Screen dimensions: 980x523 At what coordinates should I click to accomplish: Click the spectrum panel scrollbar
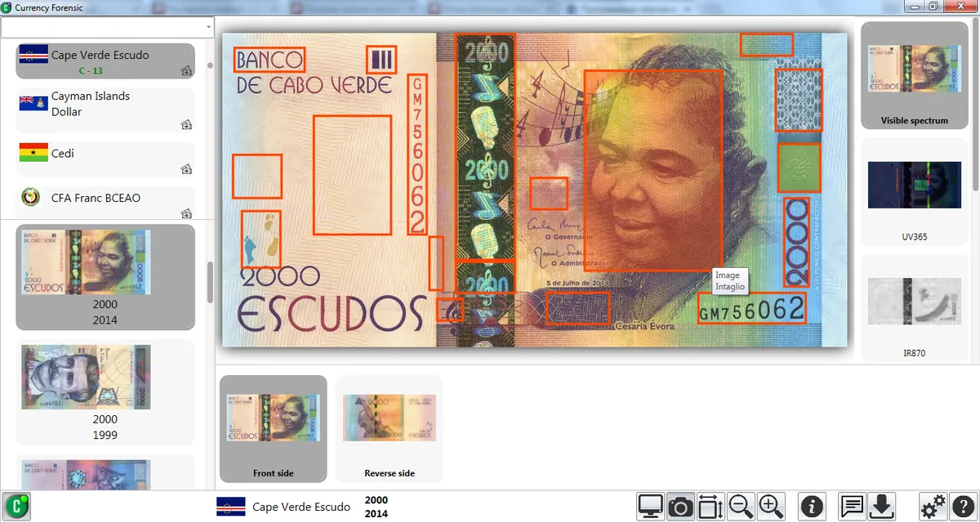977,106
